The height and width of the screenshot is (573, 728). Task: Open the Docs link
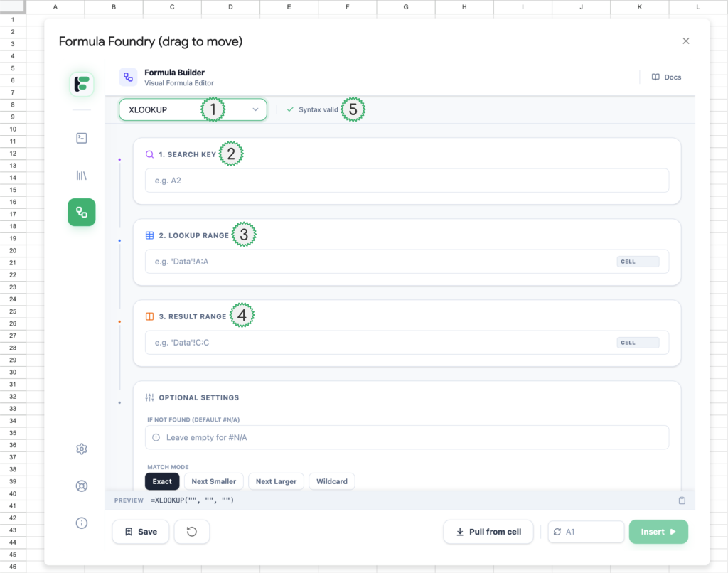pos(666,77)
